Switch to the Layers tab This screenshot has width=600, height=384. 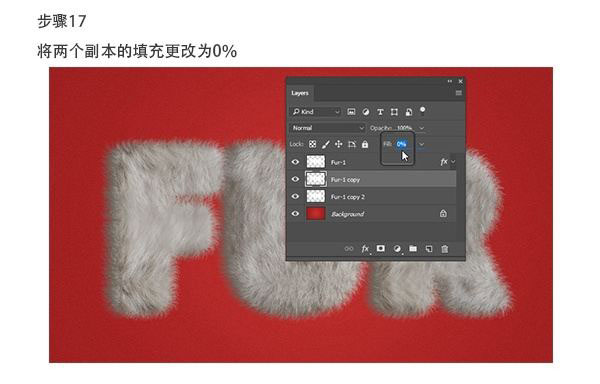pyautogui.click(x=300, y=93)
